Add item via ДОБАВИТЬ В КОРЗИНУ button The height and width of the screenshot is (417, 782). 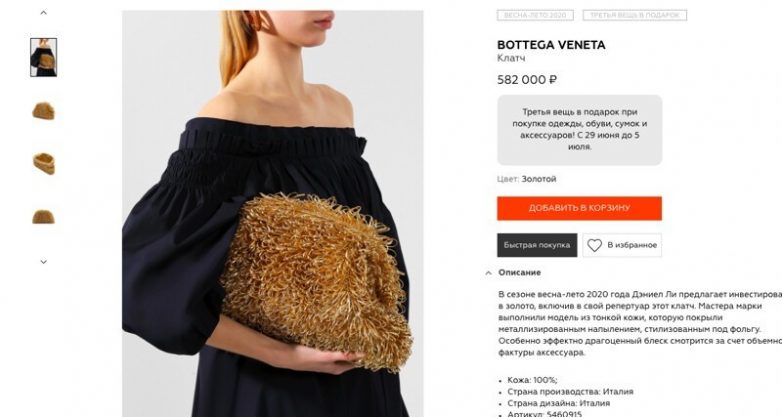580,208
